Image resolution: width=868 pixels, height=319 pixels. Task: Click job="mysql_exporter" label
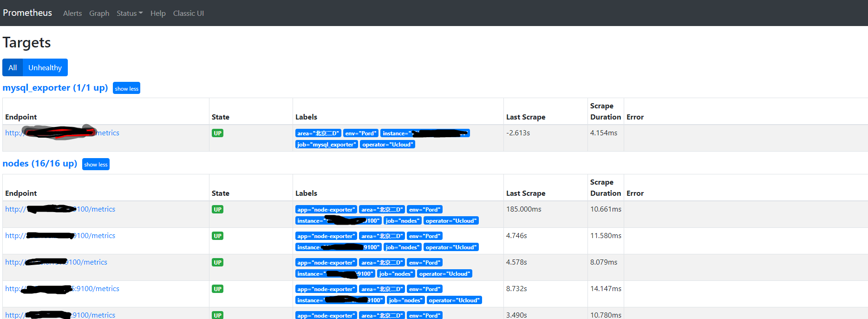click(326, 145)
